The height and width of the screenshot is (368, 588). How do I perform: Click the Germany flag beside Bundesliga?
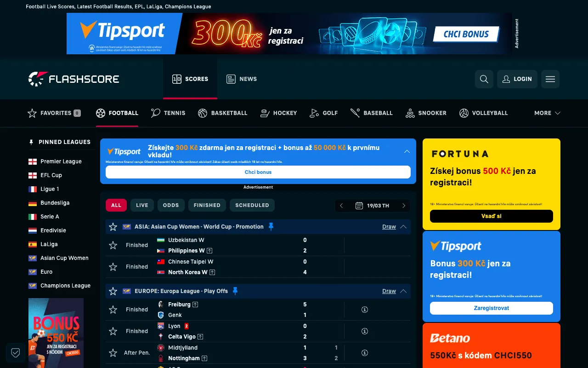pyautogui.click(x=33, y=203)
